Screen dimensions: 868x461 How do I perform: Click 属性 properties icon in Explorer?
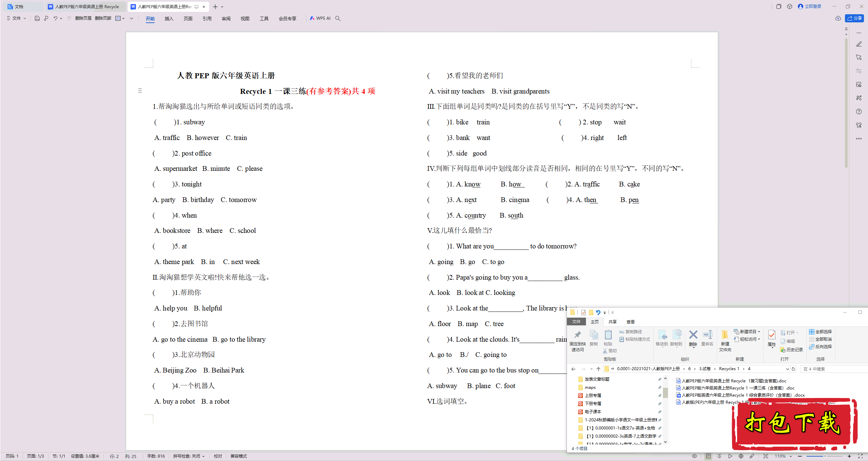(x=771, y=338)
